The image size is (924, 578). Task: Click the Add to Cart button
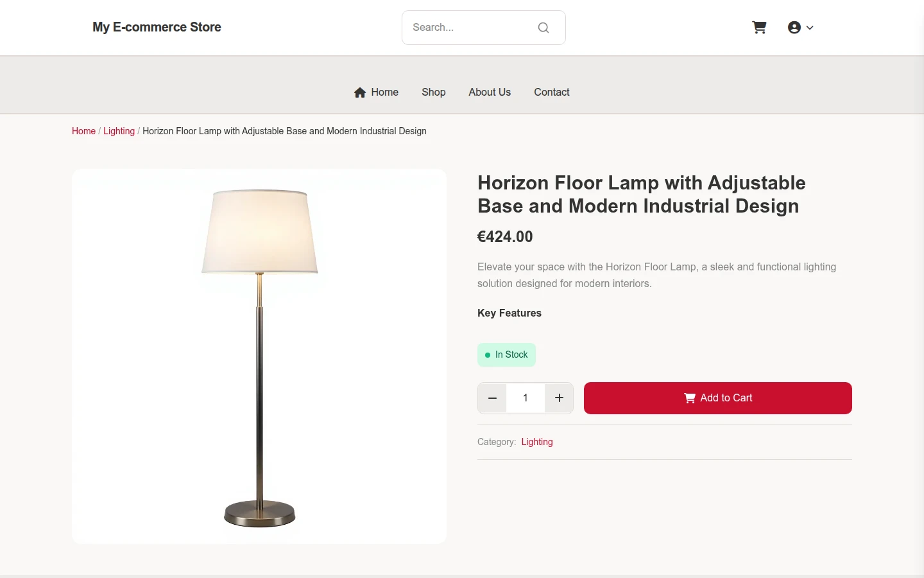[718, 398]
